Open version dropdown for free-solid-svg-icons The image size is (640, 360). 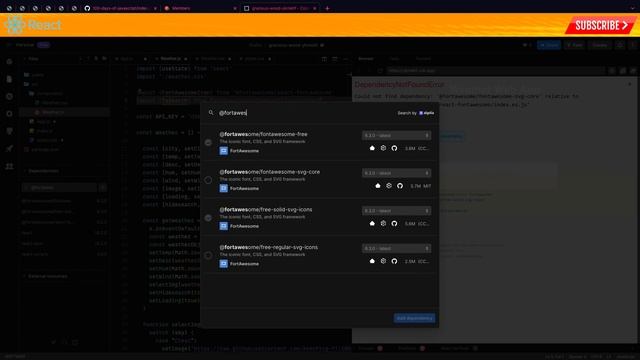[396, 211]
